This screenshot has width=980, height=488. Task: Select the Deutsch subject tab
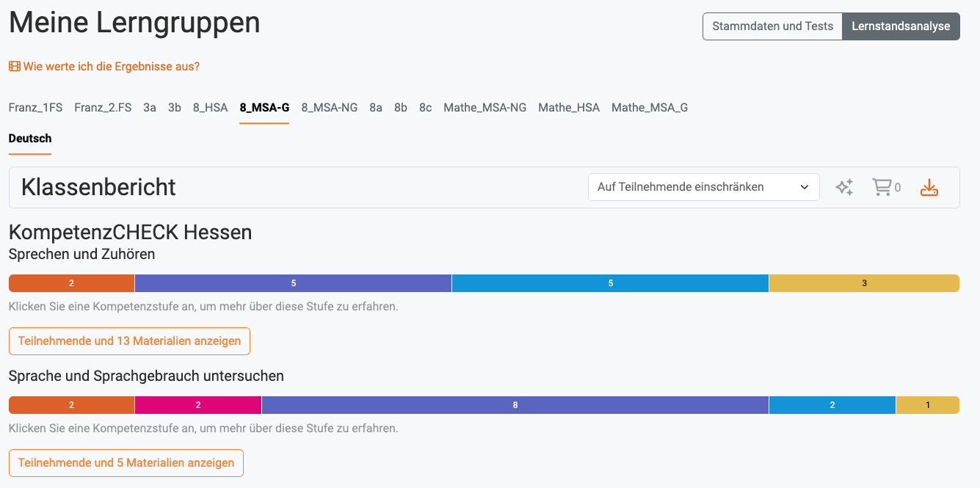[x=30, y=139]
